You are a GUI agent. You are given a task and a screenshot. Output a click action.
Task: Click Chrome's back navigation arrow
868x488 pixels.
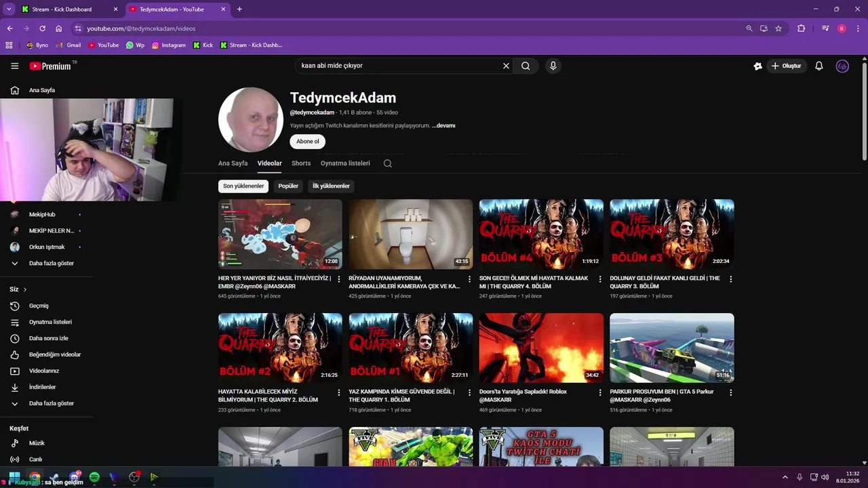pyautogui.click(x=9, y=28)
